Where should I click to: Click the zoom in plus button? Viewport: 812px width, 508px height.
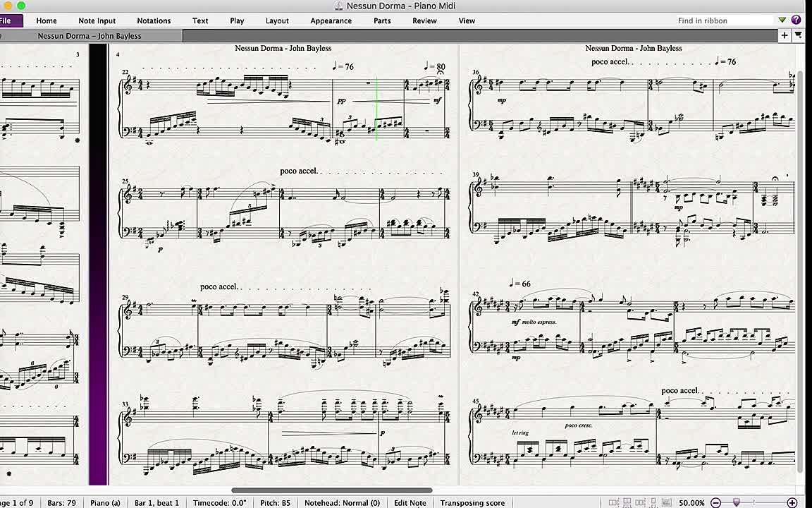click(x=792, y=503)
